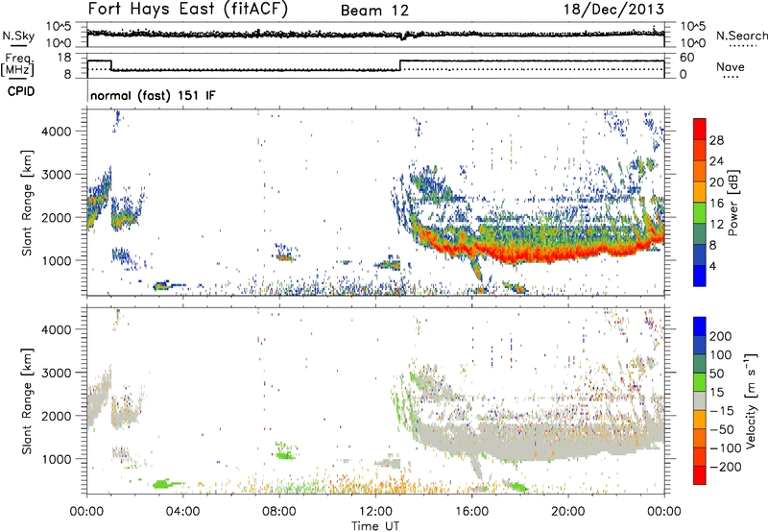This screenshot has height=532, width=768.
Task: Click the '04:00' time axis tick label
Action: pos(182,512)
